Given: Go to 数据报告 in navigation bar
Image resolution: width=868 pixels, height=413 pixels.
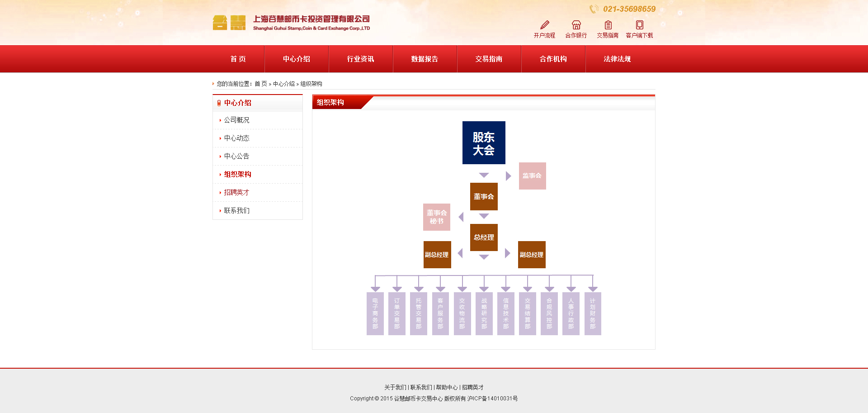Looking at the screenshot, I should pos(425,59).
